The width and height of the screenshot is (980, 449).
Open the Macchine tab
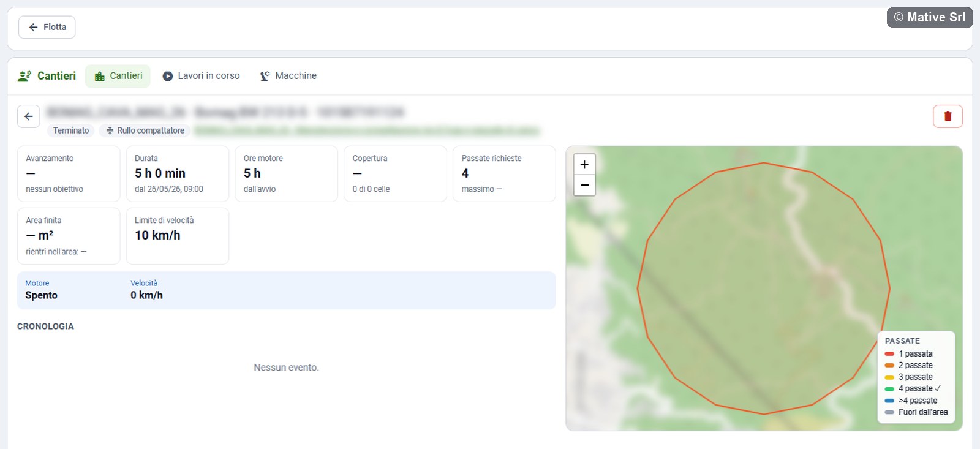click(x=288, y=76)
